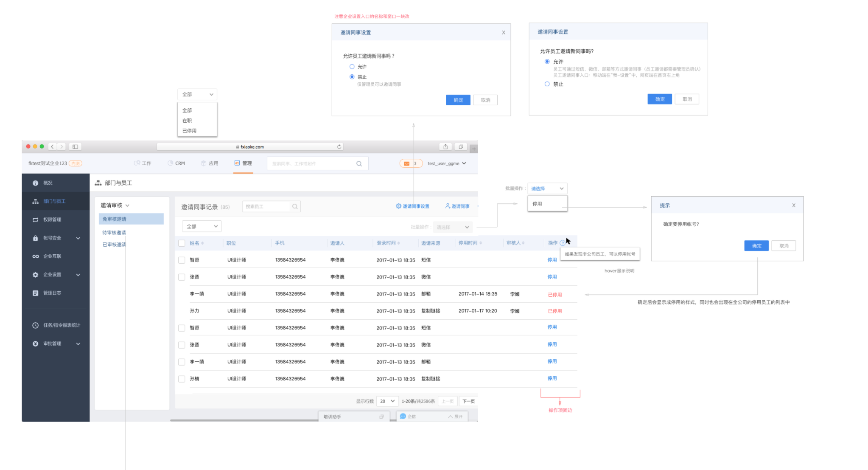The height and width of the screenshot is (470, 868).
Task: Tick the select-all checkbox in table header
Action: pos(182,243)
